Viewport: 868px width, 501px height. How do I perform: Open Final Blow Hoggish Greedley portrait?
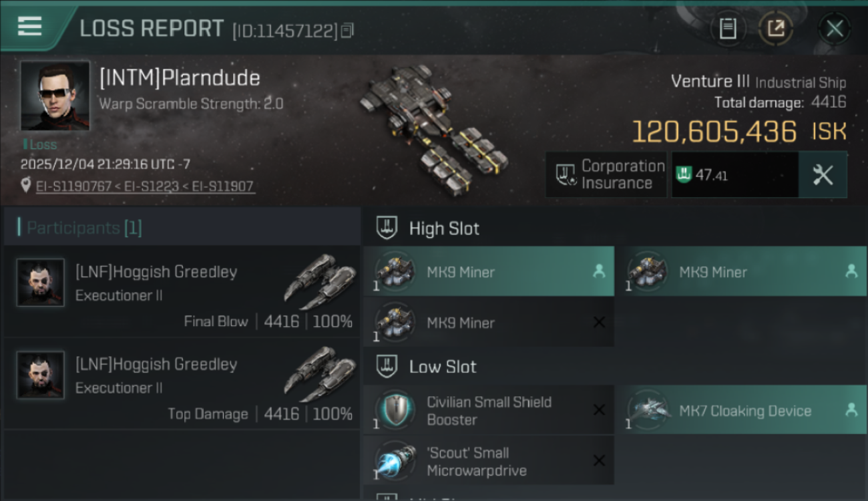(41, 283)
